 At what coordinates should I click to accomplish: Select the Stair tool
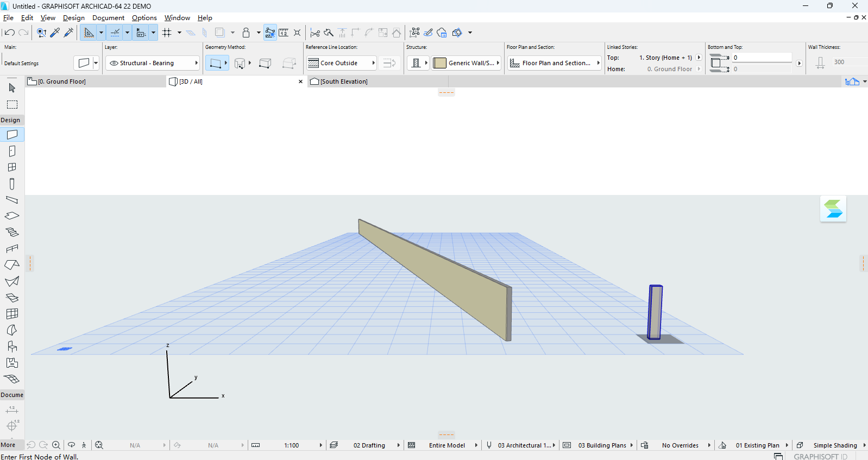(12, 232)
